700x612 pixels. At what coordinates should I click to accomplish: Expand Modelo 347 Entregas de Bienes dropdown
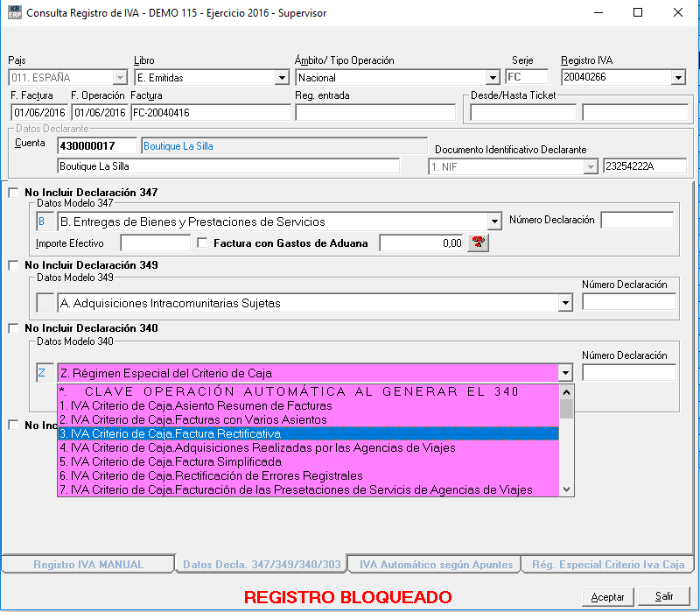pos(494,222)
